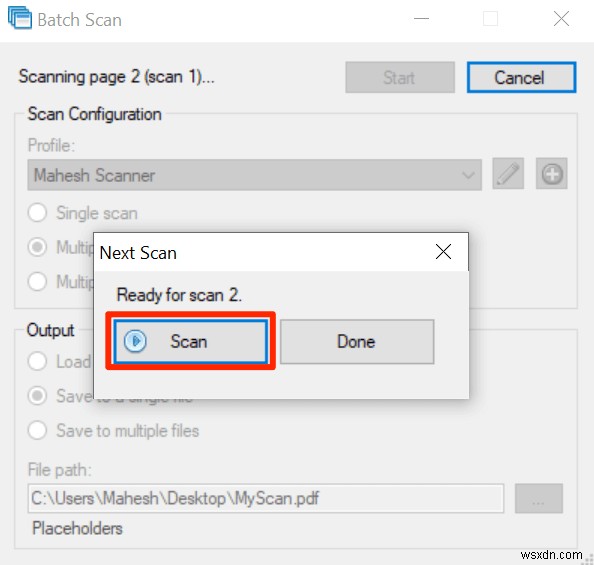The width and height of the screenshot is (594, 565).
Task: Close the Batch Scan window
Action: pos(561,18)
